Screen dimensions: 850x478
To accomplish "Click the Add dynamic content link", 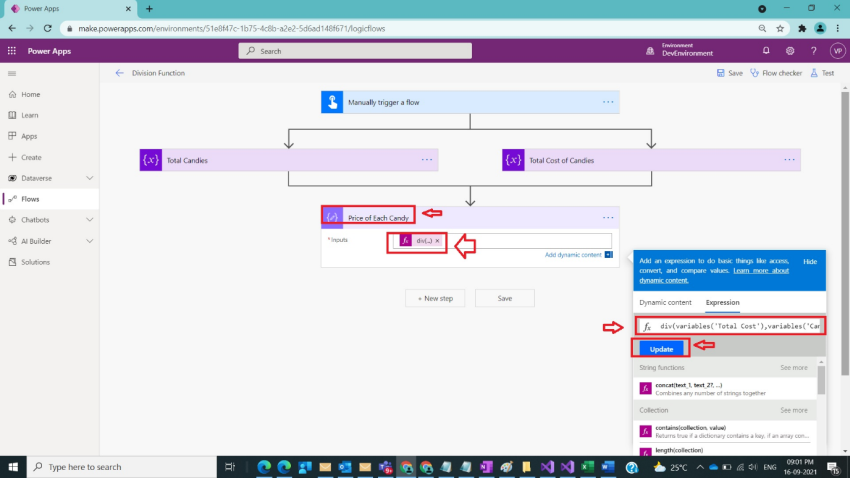I will (572, 255).
